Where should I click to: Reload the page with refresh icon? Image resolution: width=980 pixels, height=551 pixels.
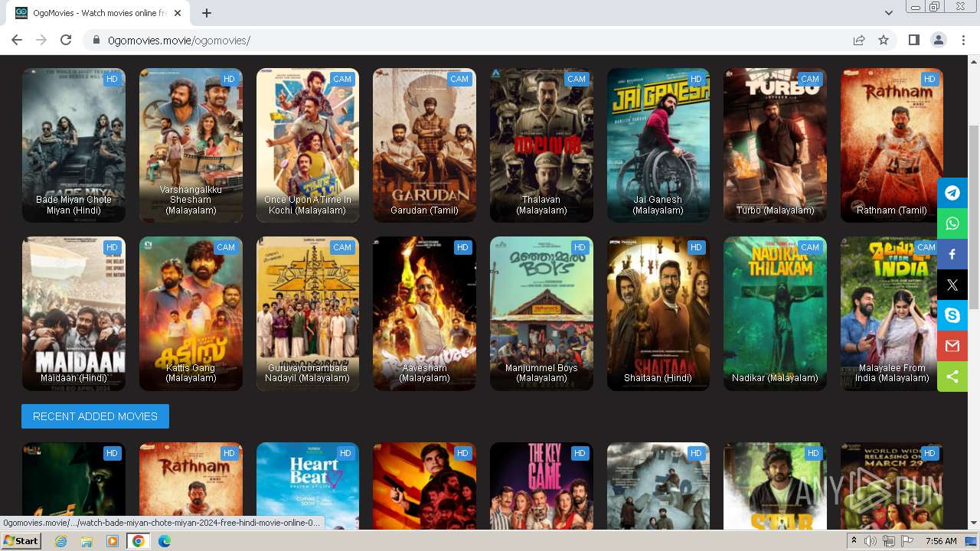(66, 40)
